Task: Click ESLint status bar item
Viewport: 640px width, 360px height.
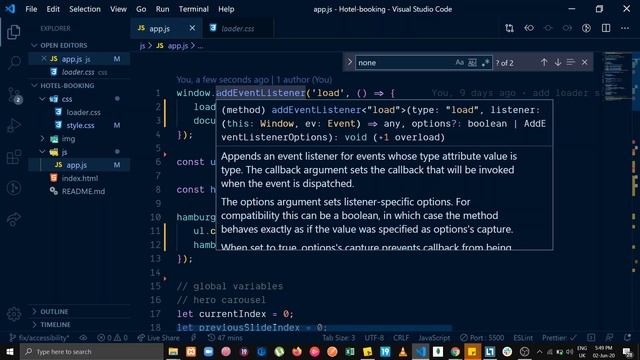Action: point(523,338)
